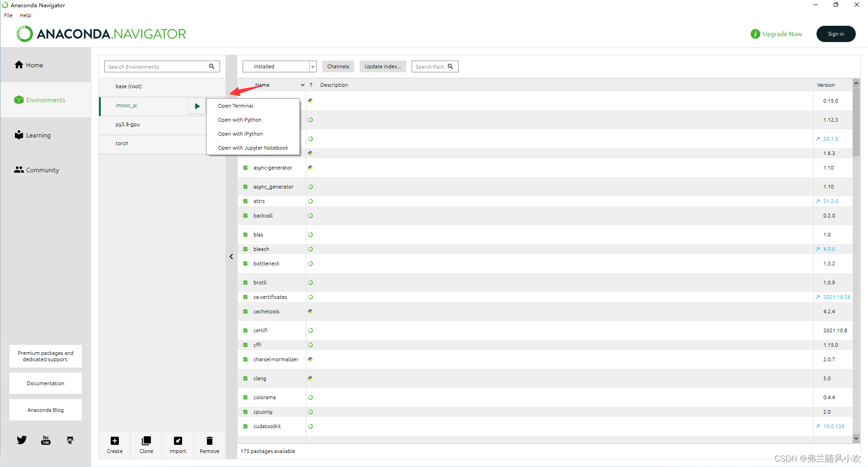Open the GitHub icon link
This screenshot has height=467, width=868.
click(70, 440)
